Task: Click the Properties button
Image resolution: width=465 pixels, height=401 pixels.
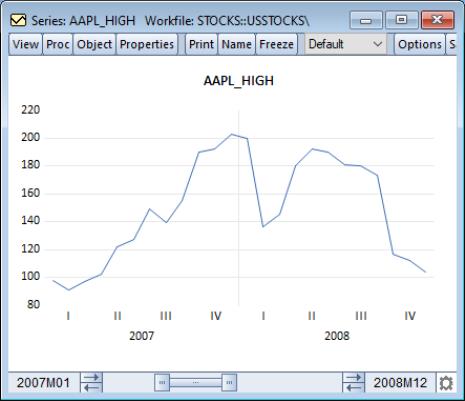Action: (x=147, y=44)
